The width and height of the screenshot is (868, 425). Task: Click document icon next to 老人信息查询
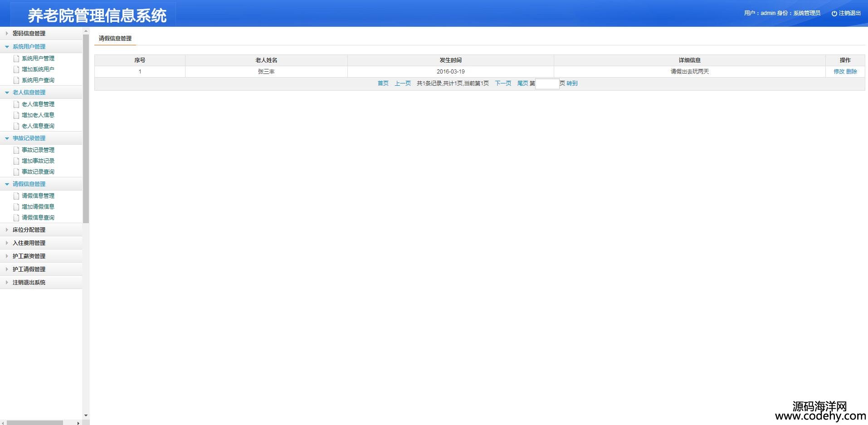pyautogui.click(x=16, y=126)
